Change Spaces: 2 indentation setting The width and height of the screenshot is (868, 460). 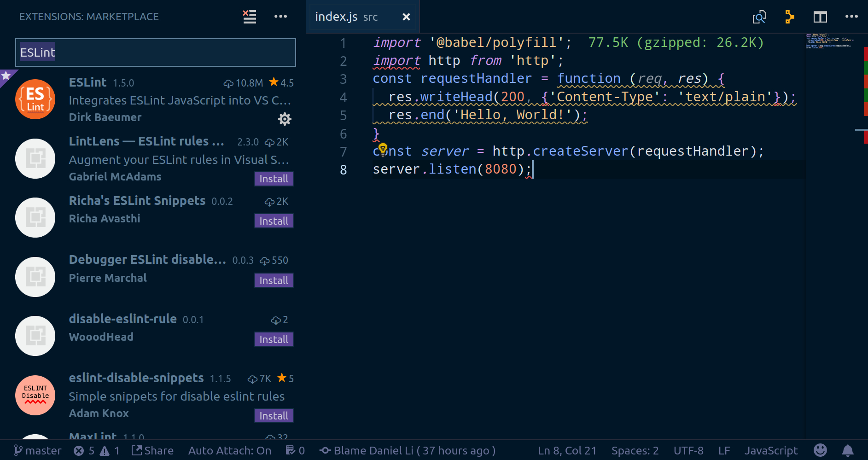pyautogui.click(x=635, y=450)
